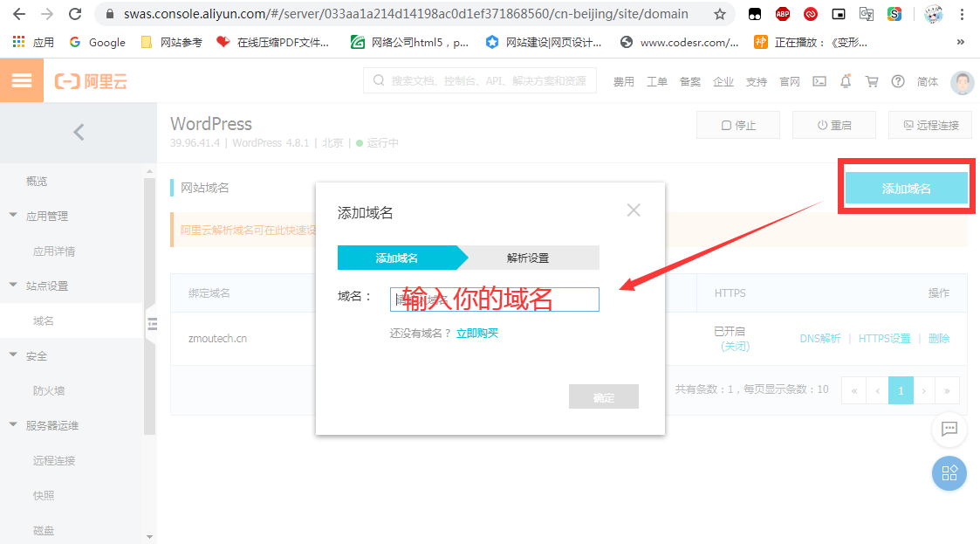The width and height of the screenshot is (980, 544).
Task: Open the ABP adblock extension
Action: (783, 14)
